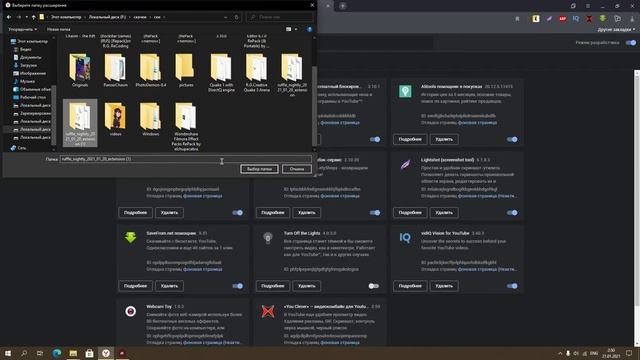Enable the Turn Off the Lights toggle
The width and height of the screenshot is (640, 360).
374,286
